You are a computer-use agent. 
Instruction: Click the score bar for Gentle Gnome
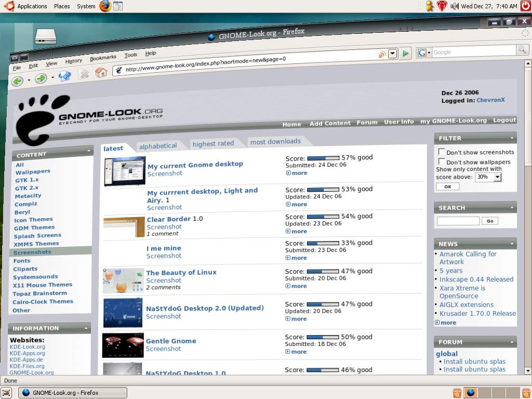(323, 337)
